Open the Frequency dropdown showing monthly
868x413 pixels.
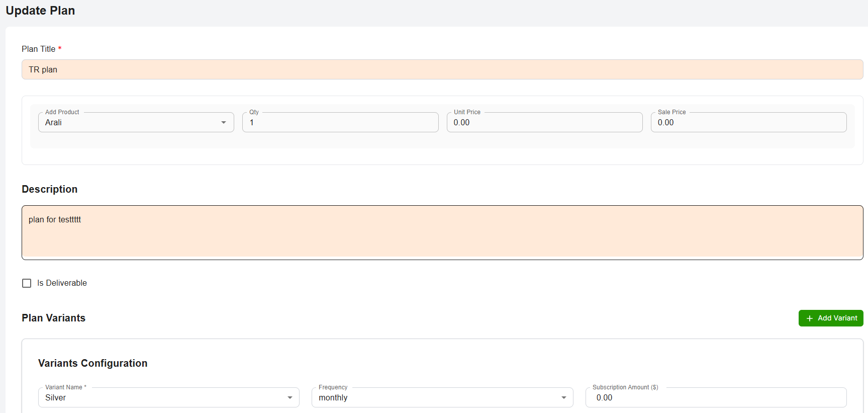(x=435, y=398)
